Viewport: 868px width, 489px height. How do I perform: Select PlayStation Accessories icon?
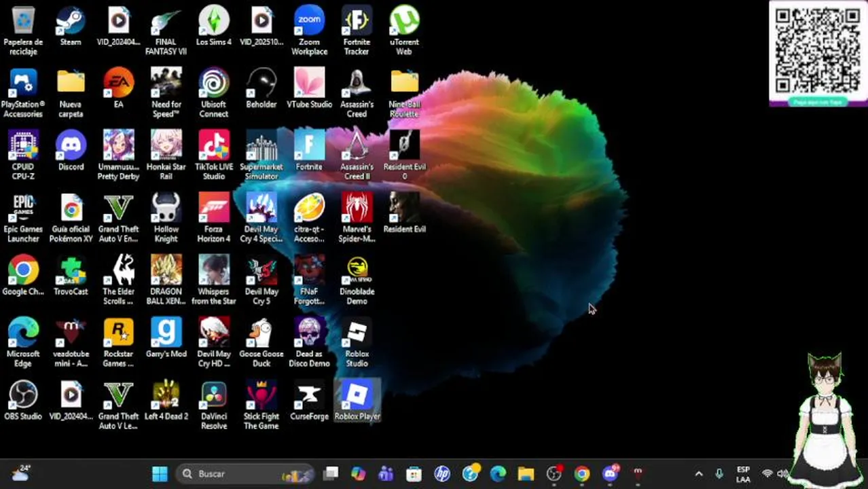(23, 94)
